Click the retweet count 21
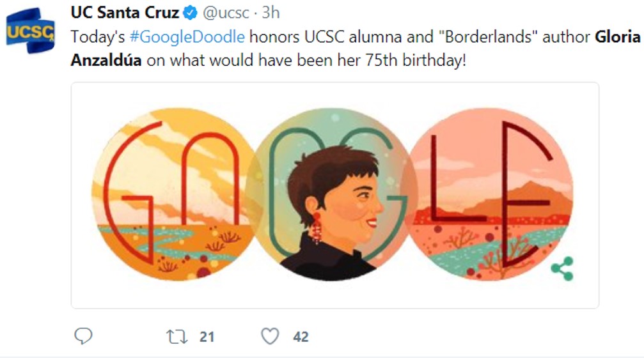Screen dimensions: 644x361 click(207, 337)
